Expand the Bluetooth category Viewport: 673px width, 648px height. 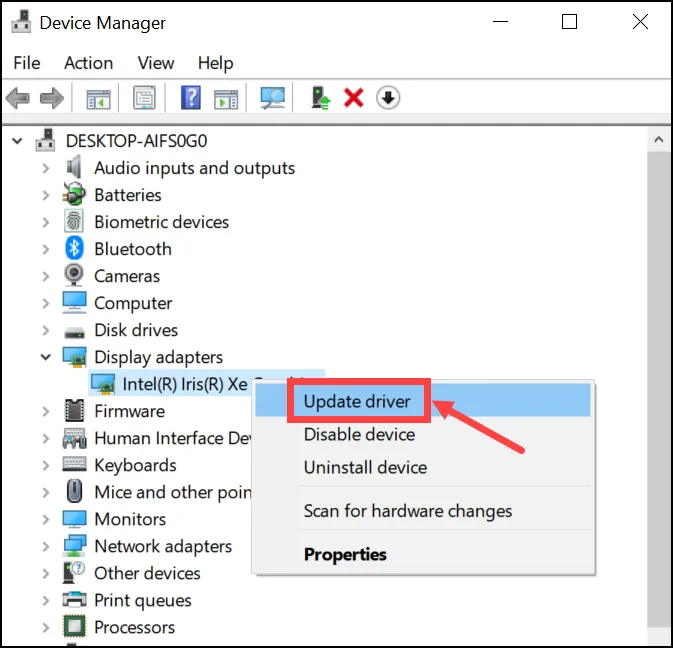pyautogui.click(x=46, y=249)
